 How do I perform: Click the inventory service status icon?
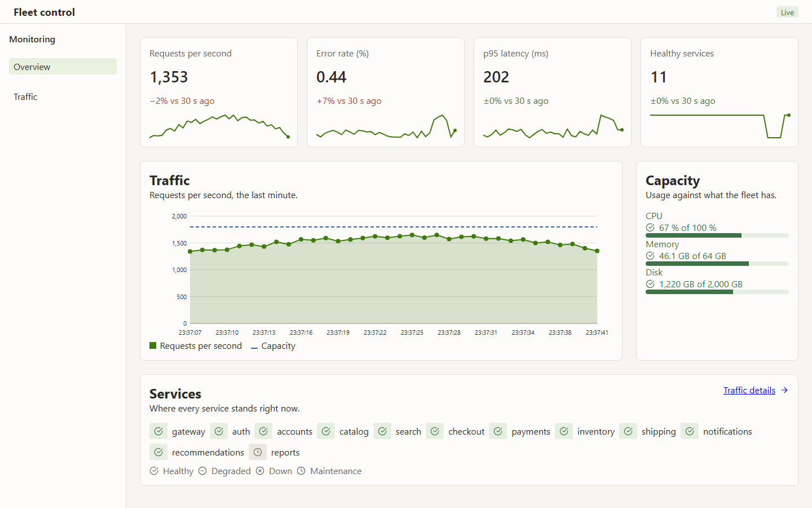564,431
